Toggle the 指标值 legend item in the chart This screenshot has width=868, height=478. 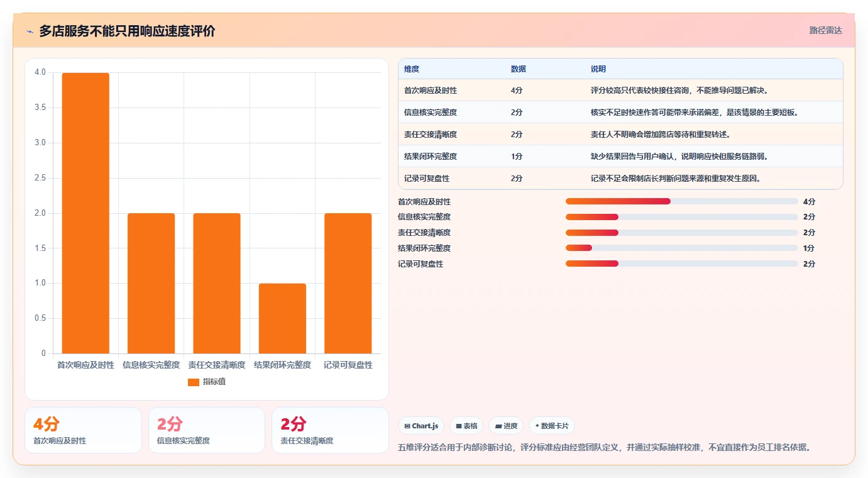207,382
